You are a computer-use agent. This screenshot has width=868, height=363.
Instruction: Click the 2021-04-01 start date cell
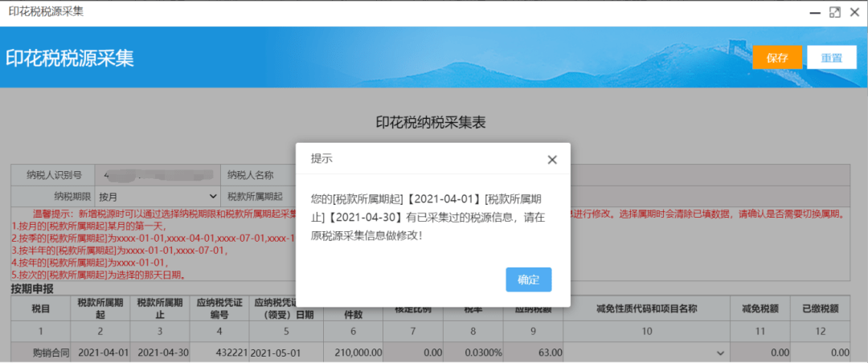point(100,352)
